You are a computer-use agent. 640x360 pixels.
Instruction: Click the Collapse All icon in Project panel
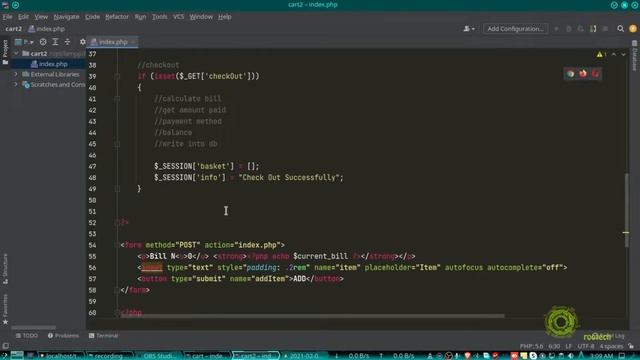pyautogui.click(x=67, y=42)
